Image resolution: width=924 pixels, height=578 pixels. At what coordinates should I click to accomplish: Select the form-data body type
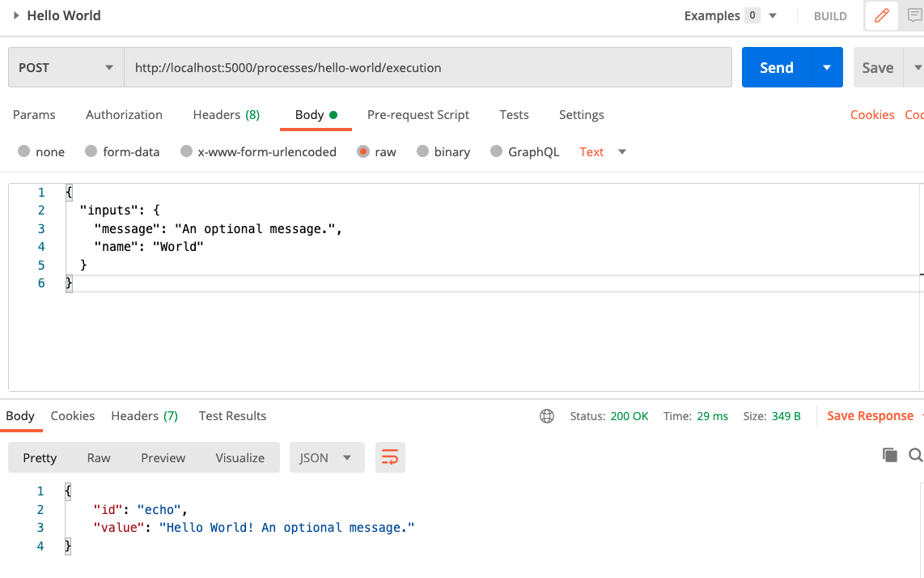point(91,151)
